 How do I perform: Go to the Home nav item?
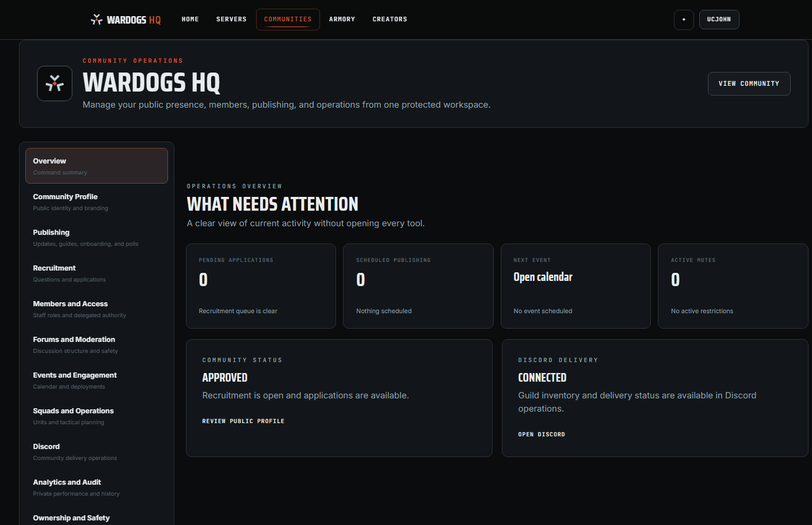pyautogui.click(x=190, y=20)
